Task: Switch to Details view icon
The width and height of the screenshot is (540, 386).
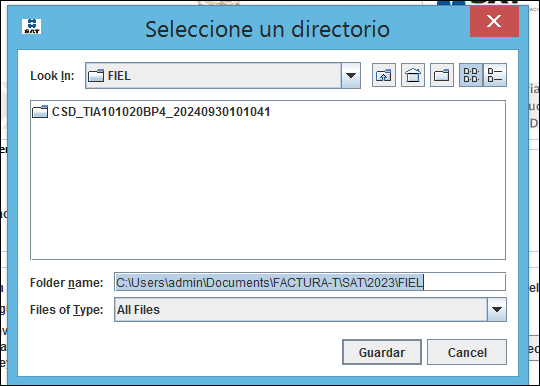Action: 495,75
